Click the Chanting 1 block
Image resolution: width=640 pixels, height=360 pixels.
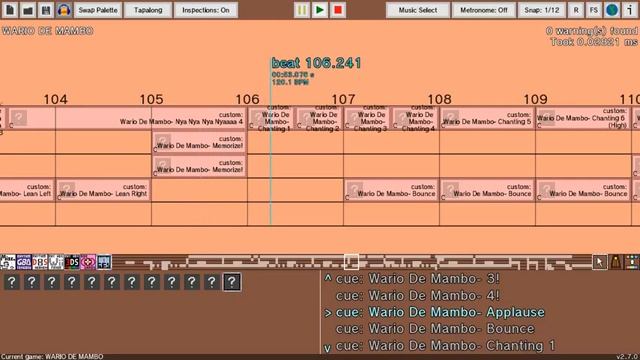click(271, 118)
